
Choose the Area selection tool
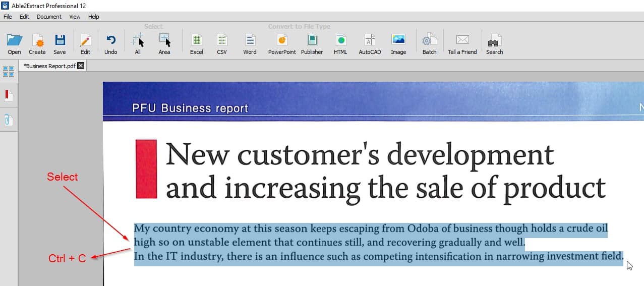click(164, 40)
